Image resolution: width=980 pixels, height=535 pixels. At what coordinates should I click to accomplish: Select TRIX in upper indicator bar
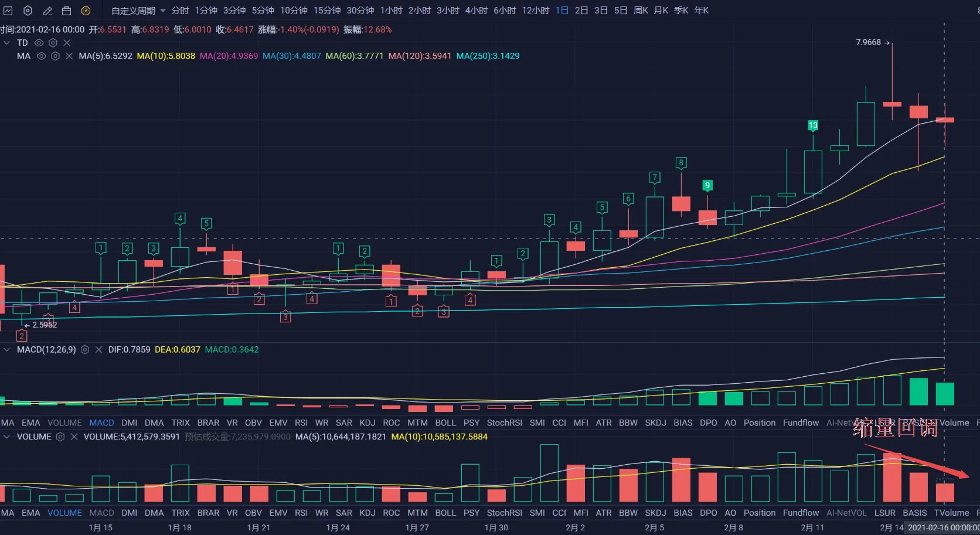[x=181, y=423]
